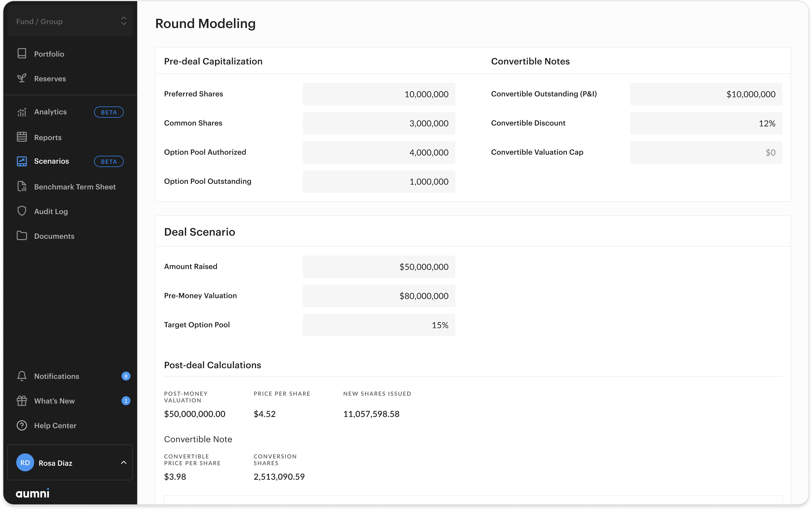
Task: Click the Round Modeling page title
Action: 206,24
